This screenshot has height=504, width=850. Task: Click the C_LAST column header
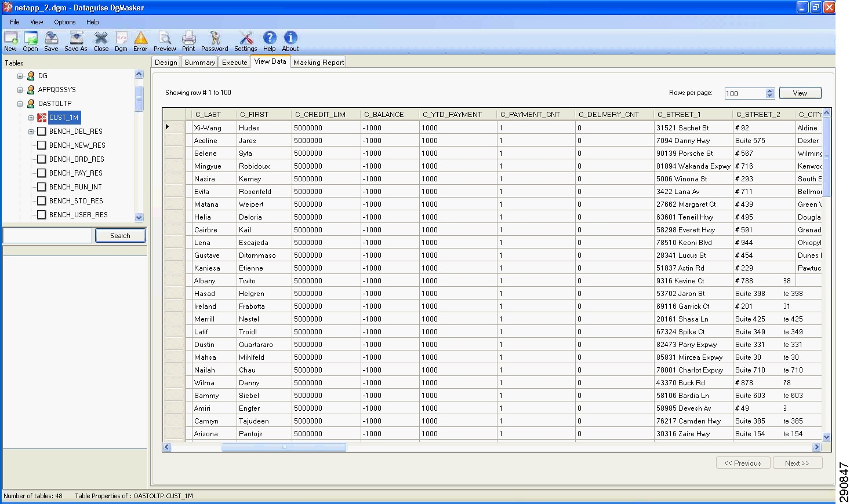click(x=214, y=114)
